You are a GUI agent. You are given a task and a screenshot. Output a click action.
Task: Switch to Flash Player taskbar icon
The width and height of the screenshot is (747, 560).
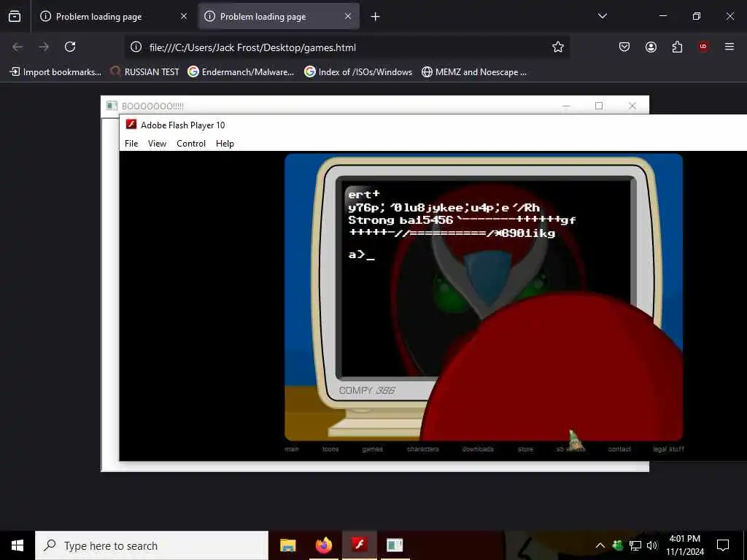pos(359,545)
